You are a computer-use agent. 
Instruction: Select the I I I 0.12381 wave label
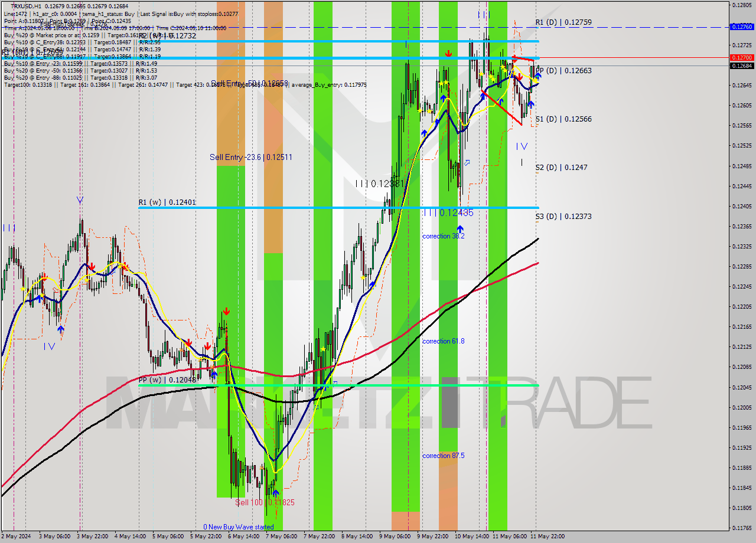point(380,184)
